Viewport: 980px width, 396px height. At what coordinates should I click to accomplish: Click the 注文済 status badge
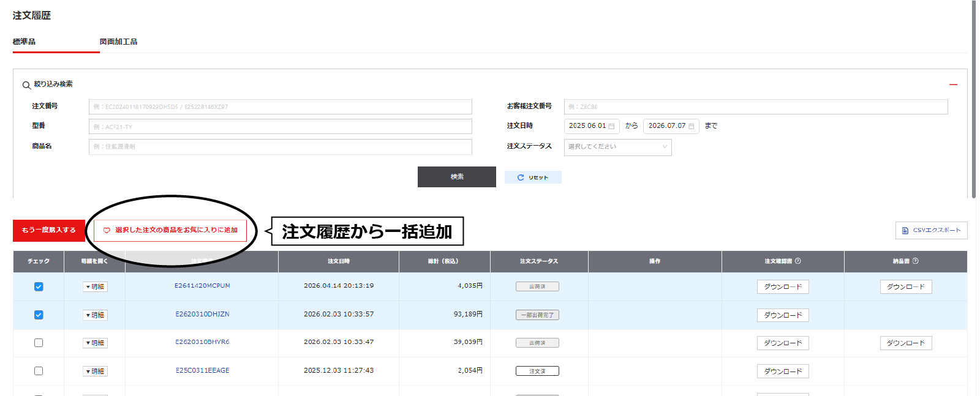click(537, 371)
